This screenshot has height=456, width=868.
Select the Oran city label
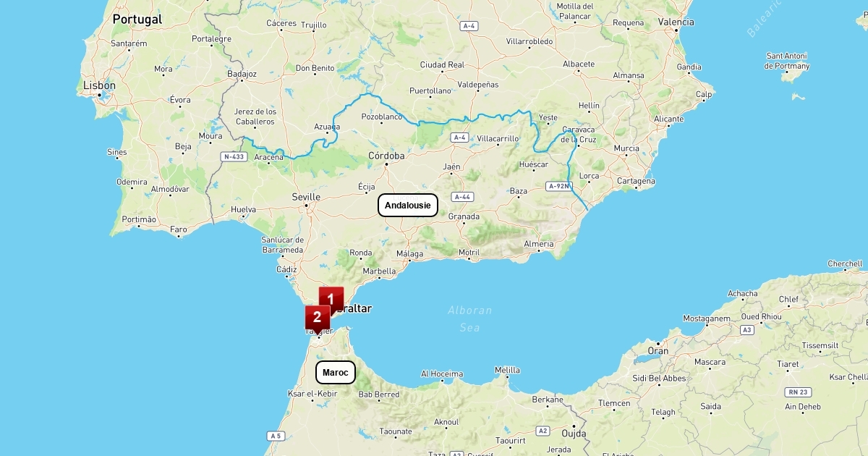point(658,351)
